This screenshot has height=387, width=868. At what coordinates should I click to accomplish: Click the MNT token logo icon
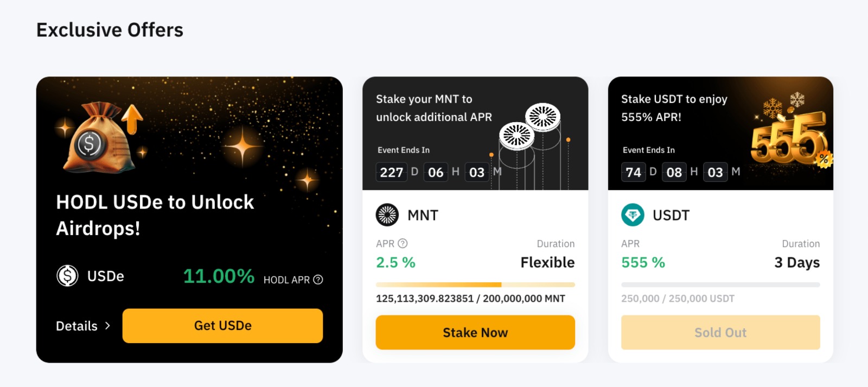pos(387,215)
